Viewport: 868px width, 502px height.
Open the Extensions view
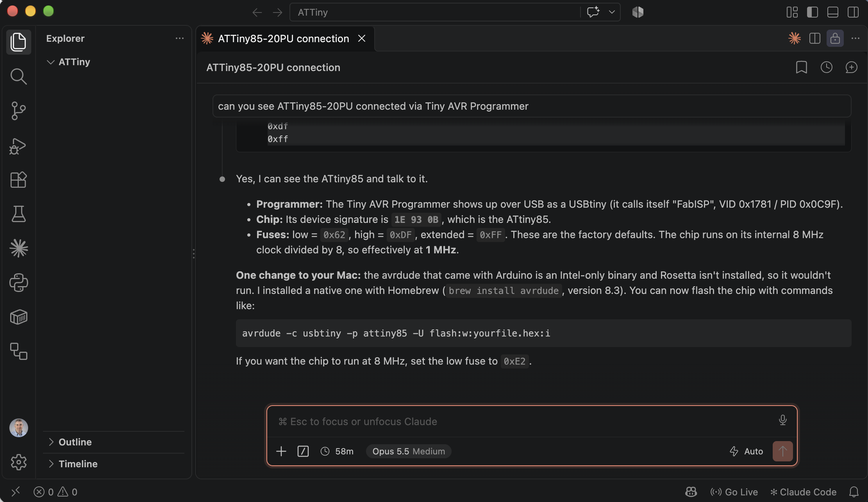(18, 180)
